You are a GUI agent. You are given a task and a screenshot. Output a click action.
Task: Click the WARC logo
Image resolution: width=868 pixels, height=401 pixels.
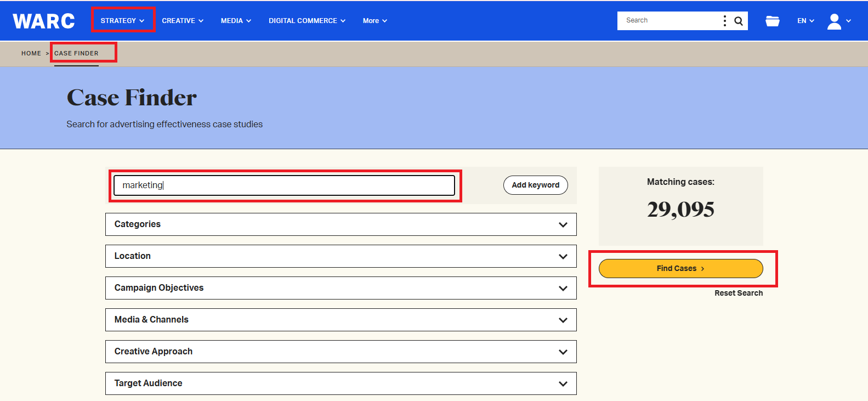point(44,21)
